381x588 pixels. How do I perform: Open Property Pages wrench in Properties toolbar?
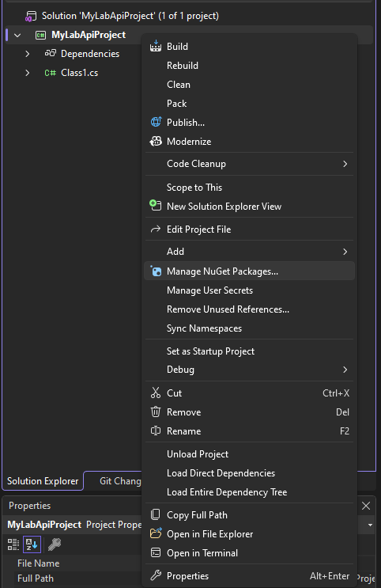coord(55,544)
